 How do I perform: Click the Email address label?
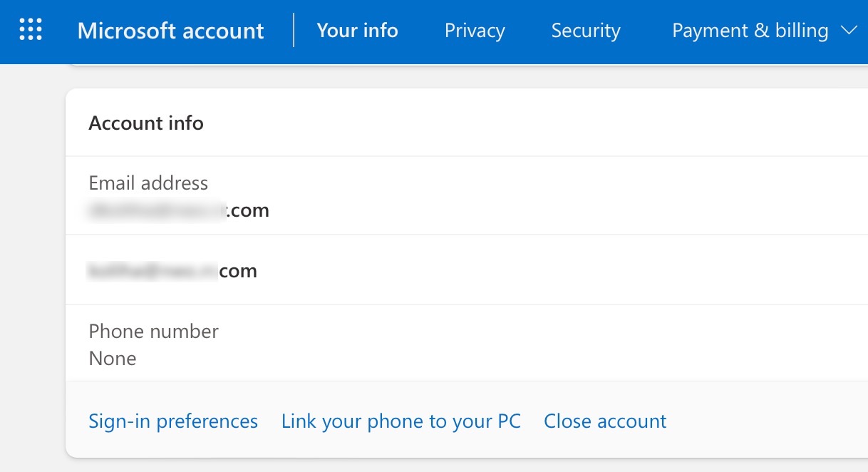(148, 183)
